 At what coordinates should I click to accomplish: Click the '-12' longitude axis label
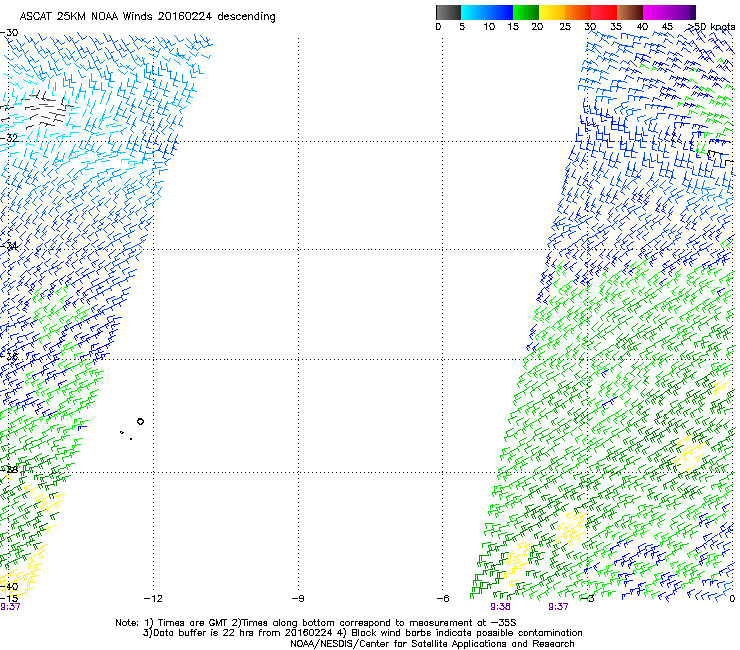point(153,599)
